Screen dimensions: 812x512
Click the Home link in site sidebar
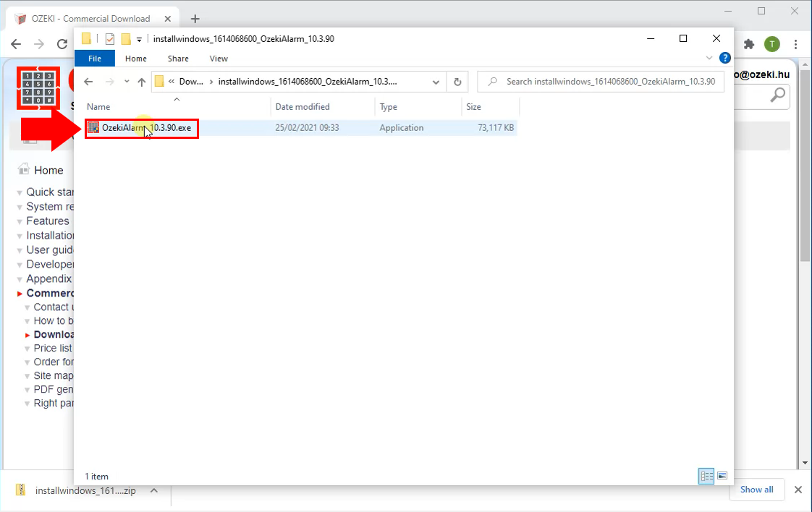48,171
